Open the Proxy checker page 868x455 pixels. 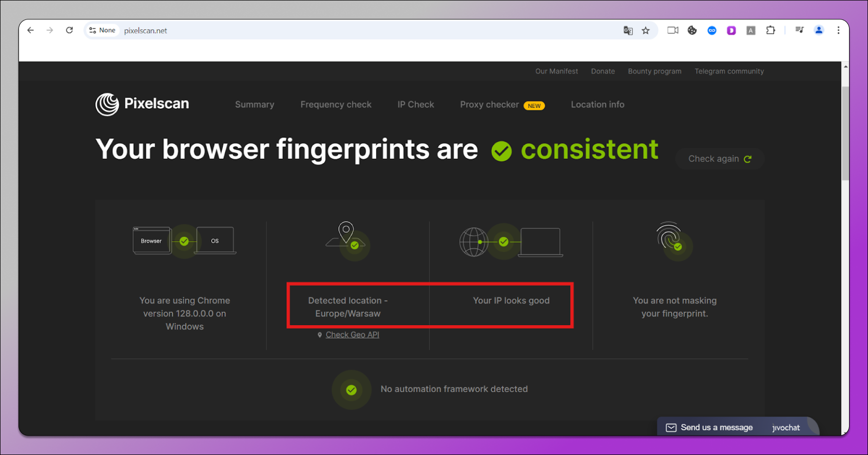[x=489, y=104]
